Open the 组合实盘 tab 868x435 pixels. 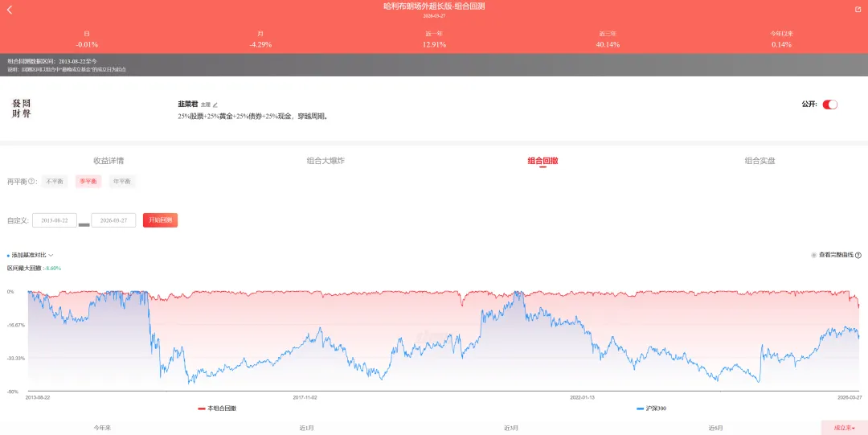coord(759,161)
